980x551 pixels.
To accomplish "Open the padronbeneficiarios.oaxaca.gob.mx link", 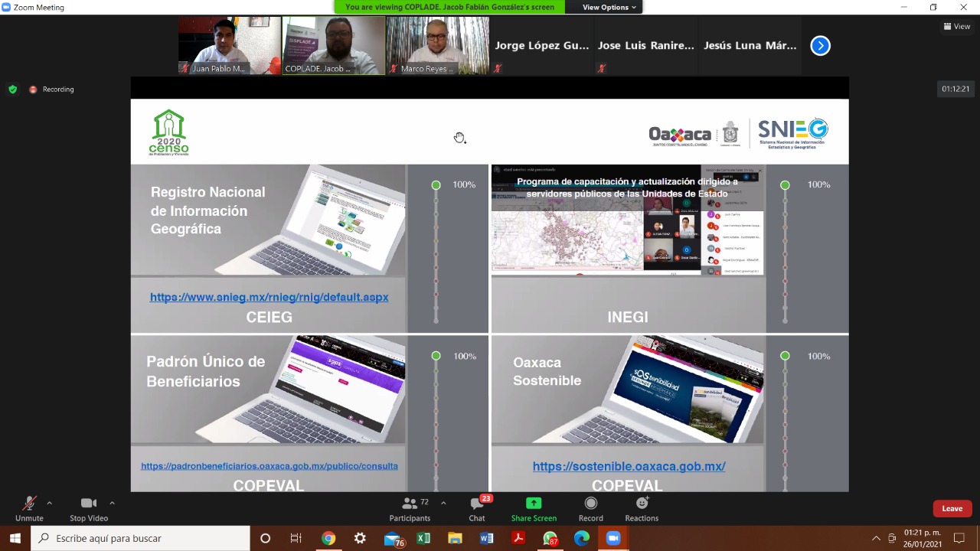I will coord(269,465).
